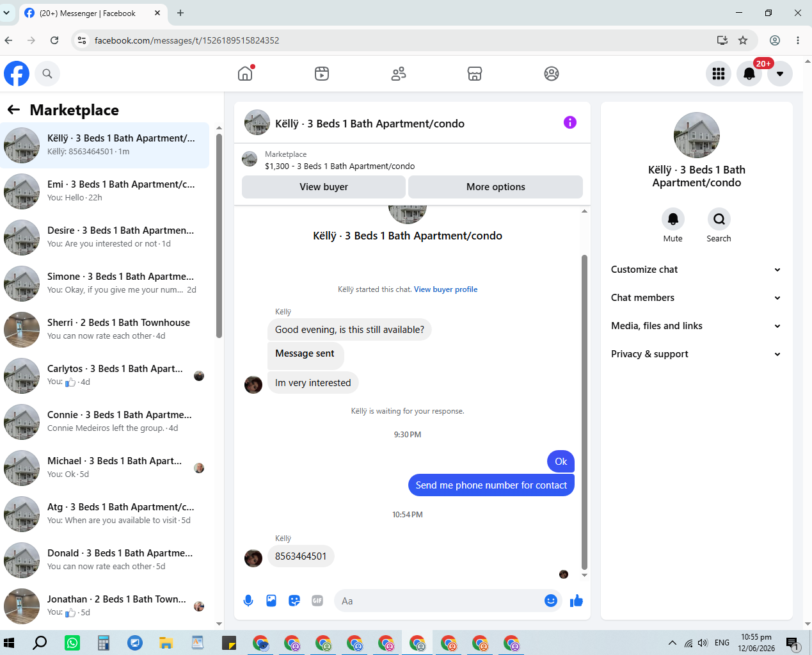The height and width of the screenshot is (655, 812).
Task: Click the large listing photo in info panel
Action: 697,135
